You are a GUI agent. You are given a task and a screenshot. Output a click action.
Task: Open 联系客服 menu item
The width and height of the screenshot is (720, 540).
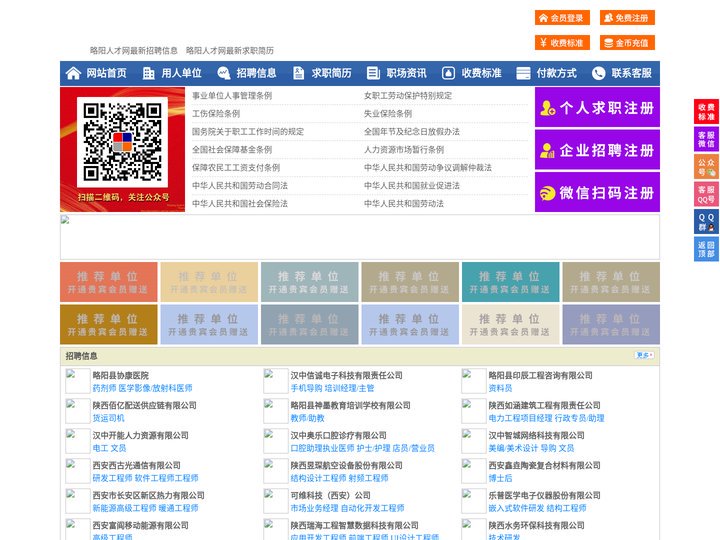[x=631, y=73]
